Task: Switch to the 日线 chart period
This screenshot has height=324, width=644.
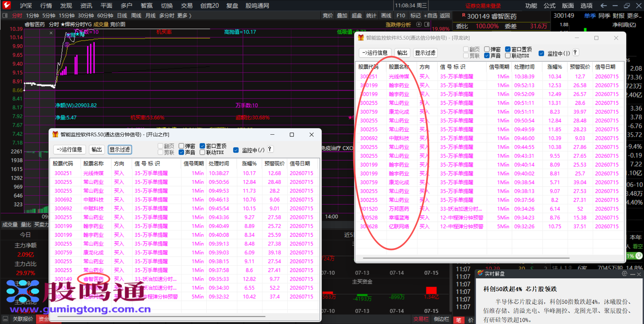Action: 122,15
